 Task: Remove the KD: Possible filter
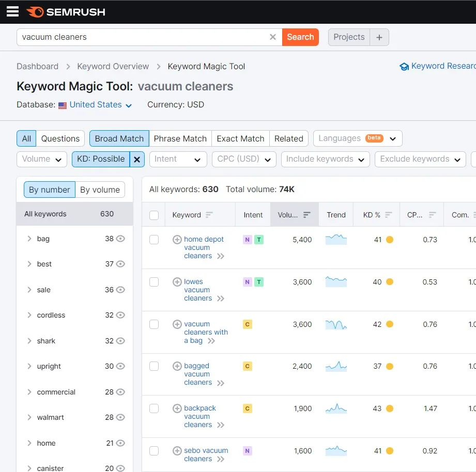click(137, 159)
